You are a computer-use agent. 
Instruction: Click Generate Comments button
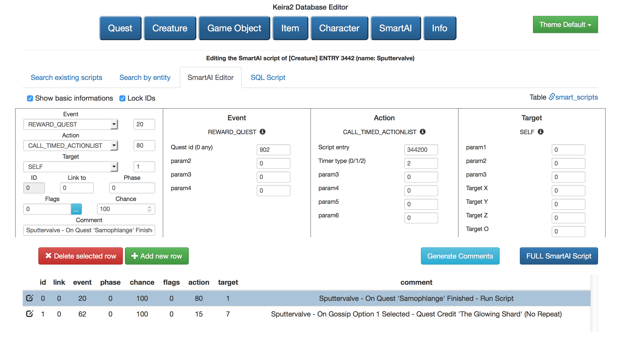(460, 256)
